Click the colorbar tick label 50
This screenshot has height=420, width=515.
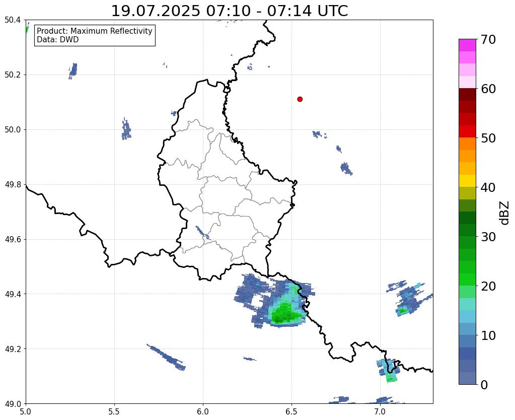(488, 138)
